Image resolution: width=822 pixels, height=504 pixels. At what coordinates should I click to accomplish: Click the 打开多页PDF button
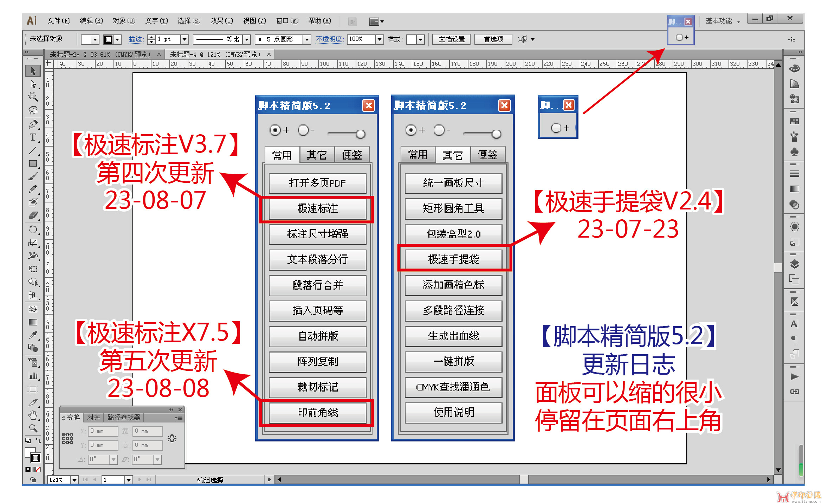coord(317,183)
